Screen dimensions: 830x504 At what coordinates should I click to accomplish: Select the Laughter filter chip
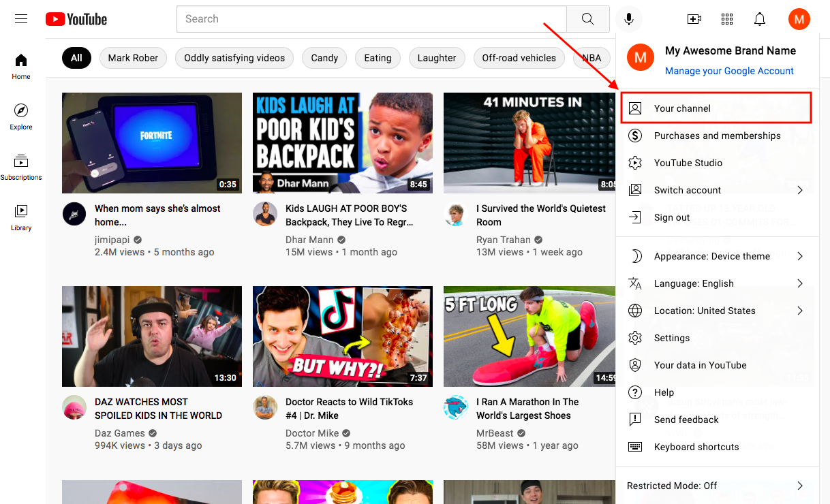[x=437, y=58]
